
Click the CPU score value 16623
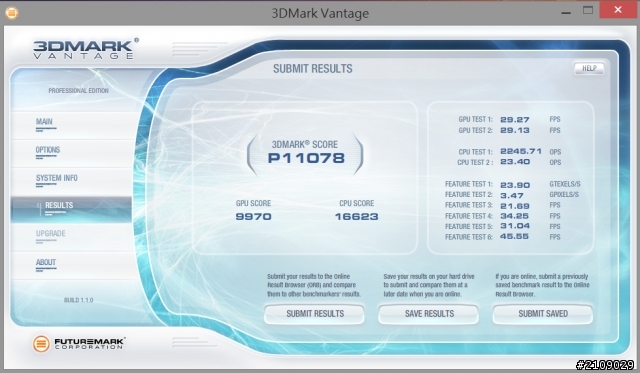click(356, 217)
